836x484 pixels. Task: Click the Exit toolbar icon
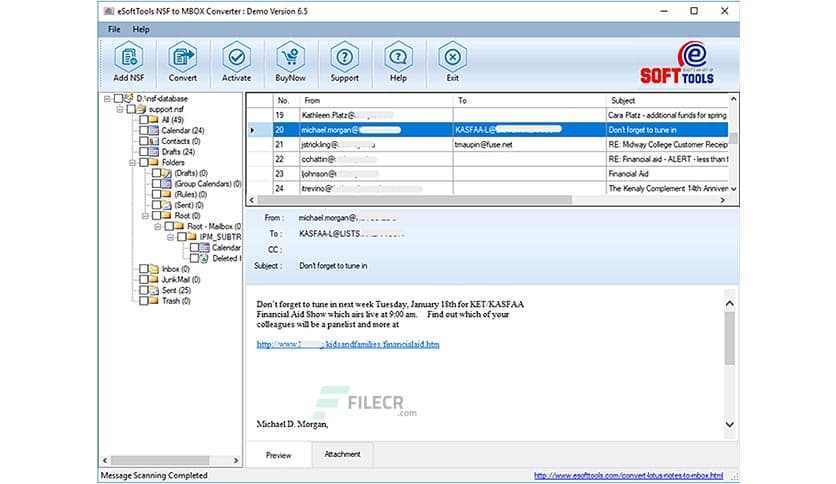(452, 57)
